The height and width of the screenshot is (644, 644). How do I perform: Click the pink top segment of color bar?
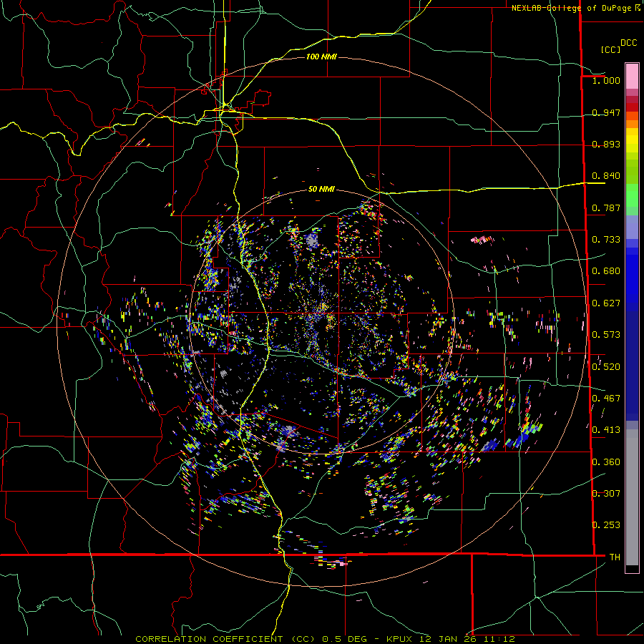pos(632,76)
